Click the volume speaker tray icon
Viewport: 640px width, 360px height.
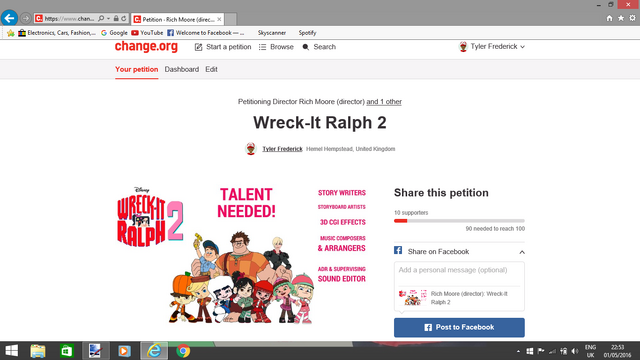[575, 351]
